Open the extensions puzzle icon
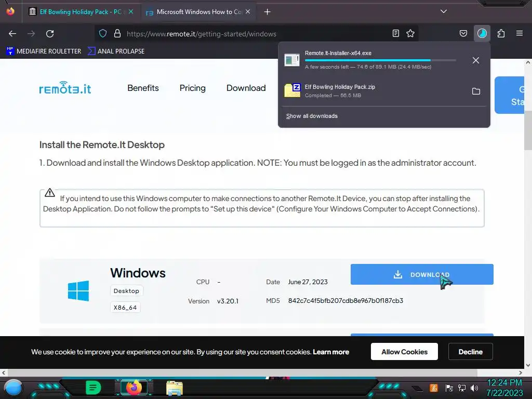Screen dimensions: 532x399 [x=501, y=33]
